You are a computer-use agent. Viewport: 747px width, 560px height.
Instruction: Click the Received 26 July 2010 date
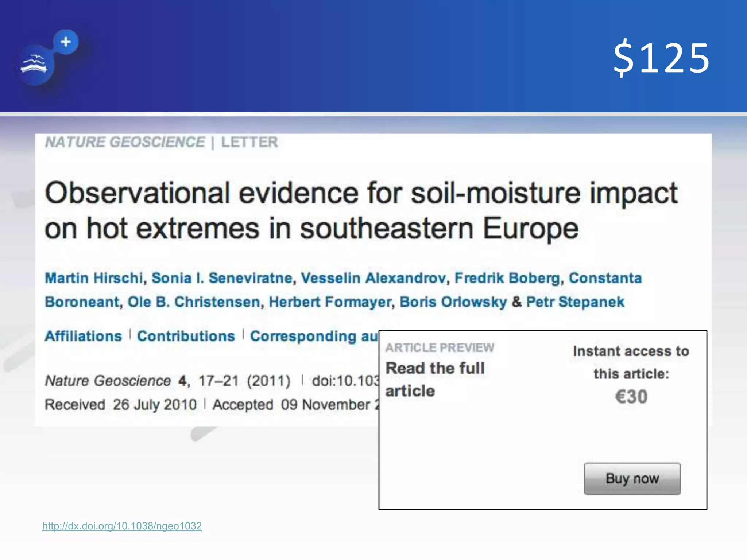(x=120, y=405)
